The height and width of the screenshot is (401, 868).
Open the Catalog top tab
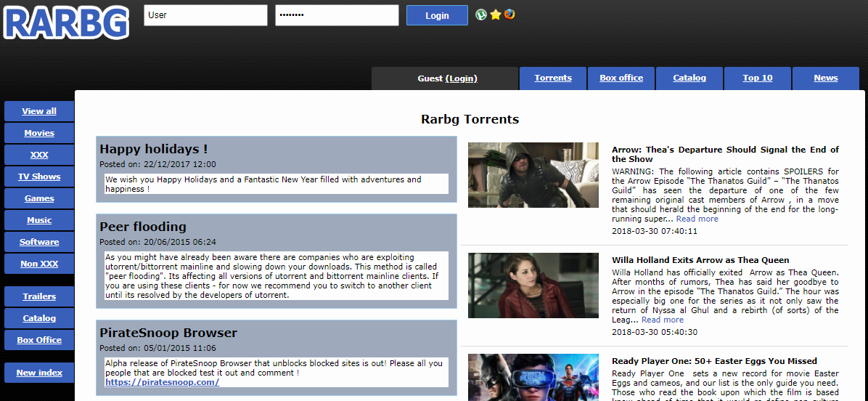click(x=689, y=78)
